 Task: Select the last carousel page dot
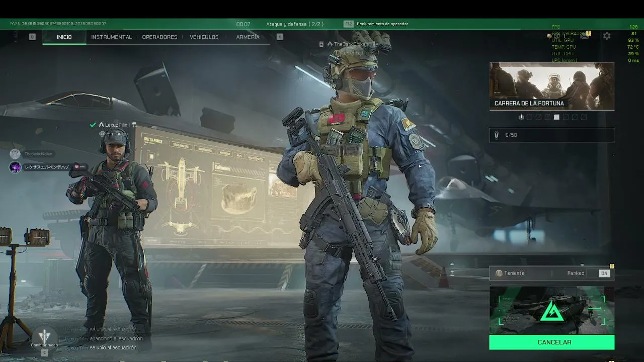point(584,117)
